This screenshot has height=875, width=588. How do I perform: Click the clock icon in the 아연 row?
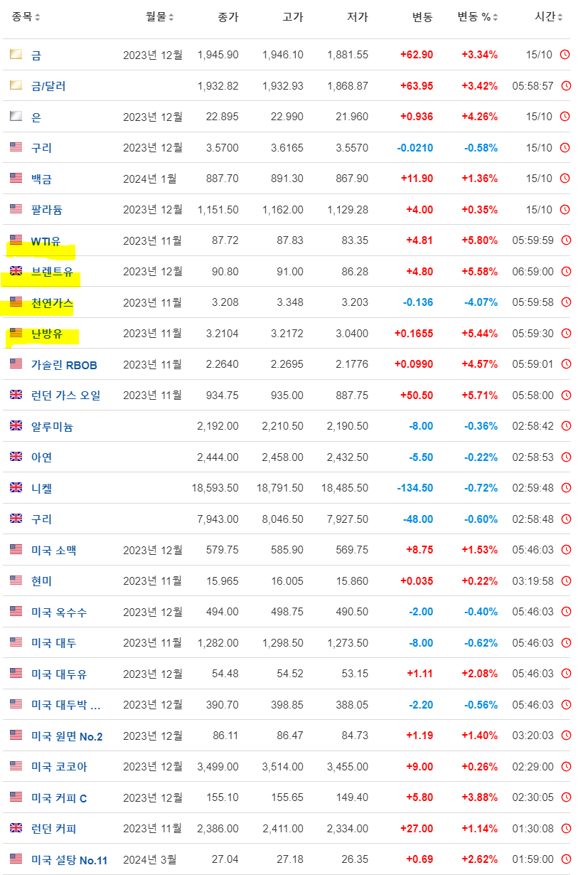point(565,457)
